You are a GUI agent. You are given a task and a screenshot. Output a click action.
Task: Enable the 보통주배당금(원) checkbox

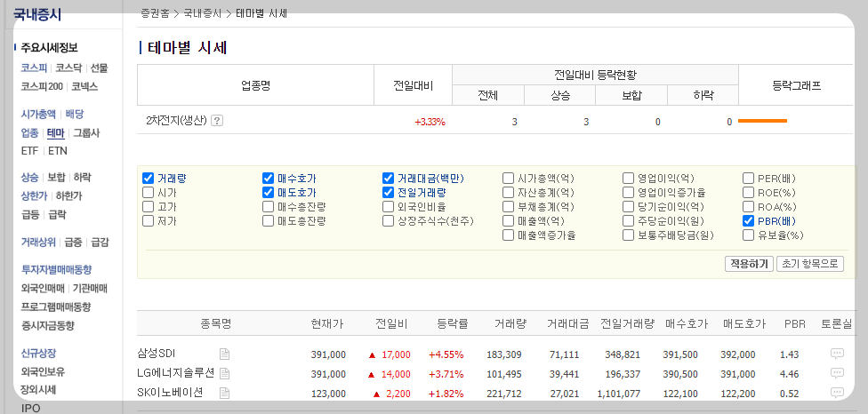628,235
